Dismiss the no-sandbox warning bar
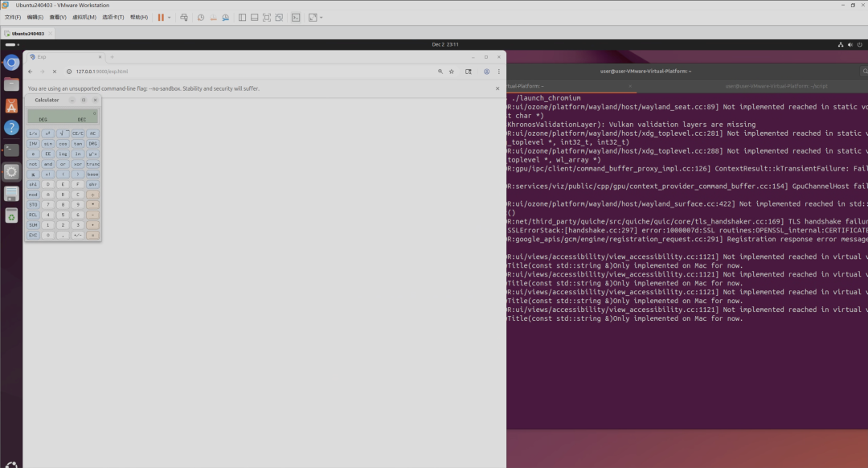 497,88
